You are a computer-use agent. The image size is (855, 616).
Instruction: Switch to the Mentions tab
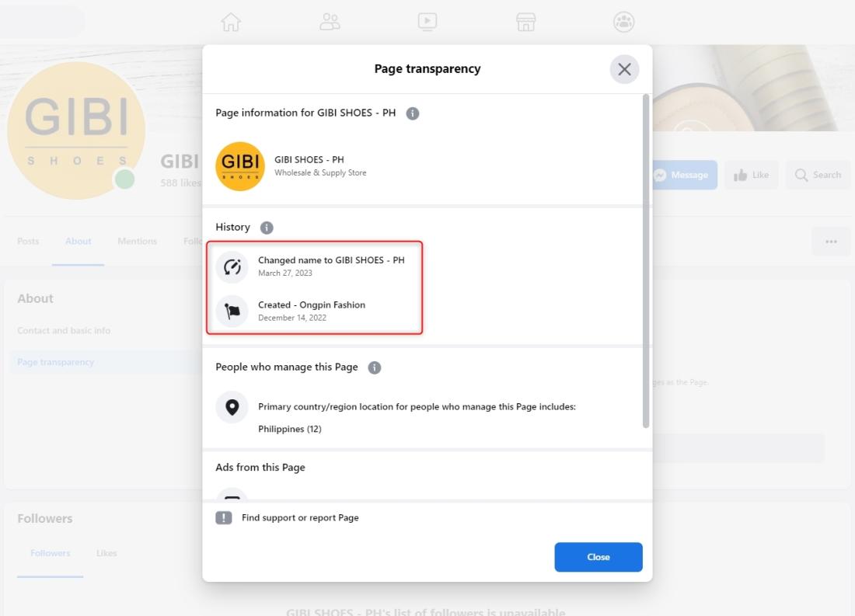pyautogui.click(x=137, y=241)
